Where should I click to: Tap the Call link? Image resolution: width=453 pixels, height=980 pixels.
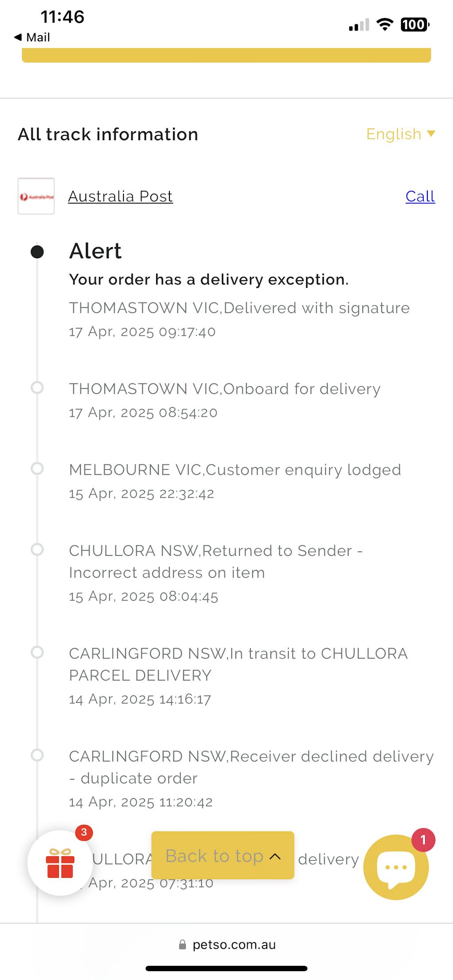tap(420, 196)
